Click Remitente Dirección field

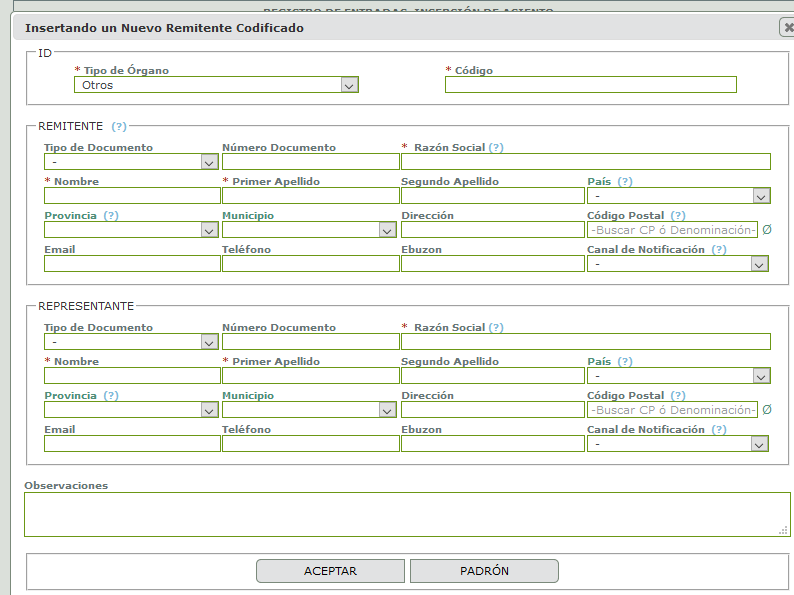coord(493,230)
